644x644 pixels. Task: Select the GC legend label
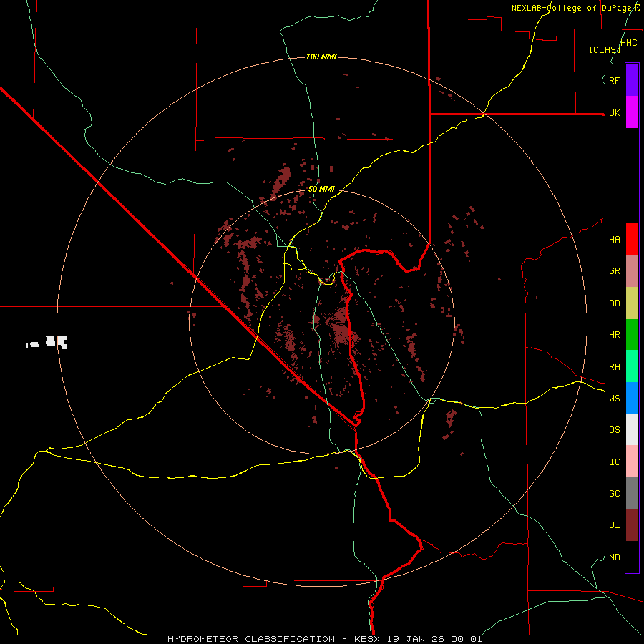614,494
